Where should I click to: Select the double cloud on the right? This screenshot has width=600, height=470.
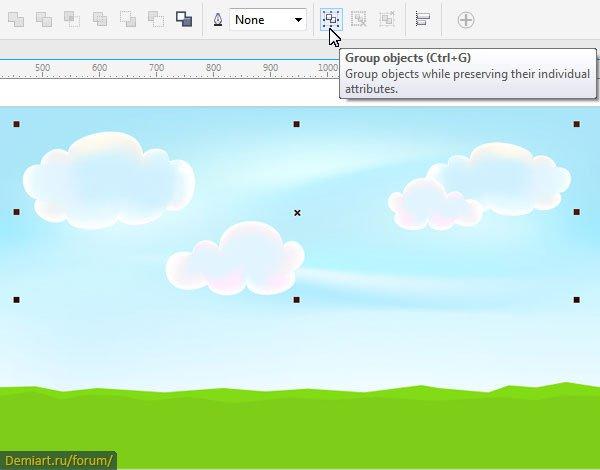pyautogui.click(x=479, y=186)
